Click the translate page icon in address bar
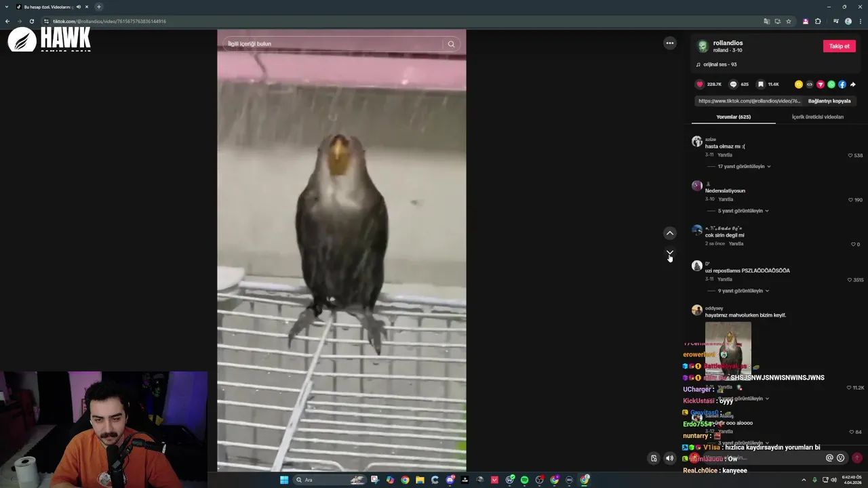The height and width of the screenshot is (488, 868). click(767, 21)
